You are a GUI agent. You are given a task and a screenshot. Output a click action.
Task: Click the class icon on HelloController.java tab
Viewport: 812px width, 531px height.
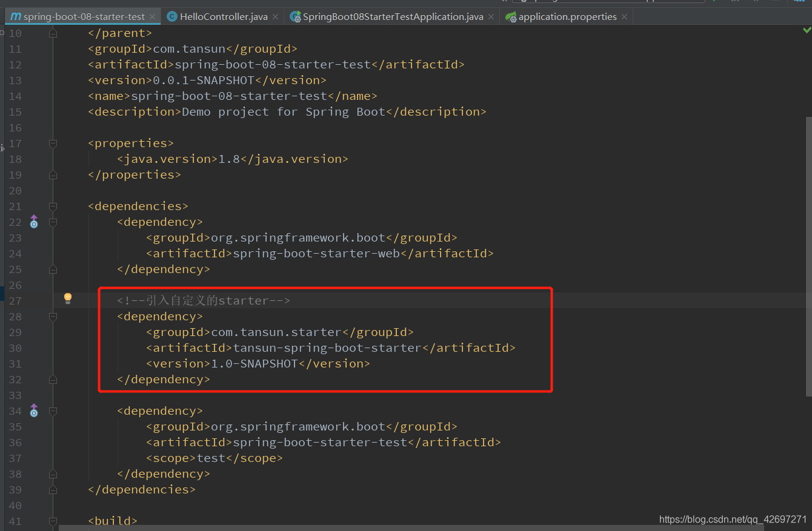pos(172,17)
